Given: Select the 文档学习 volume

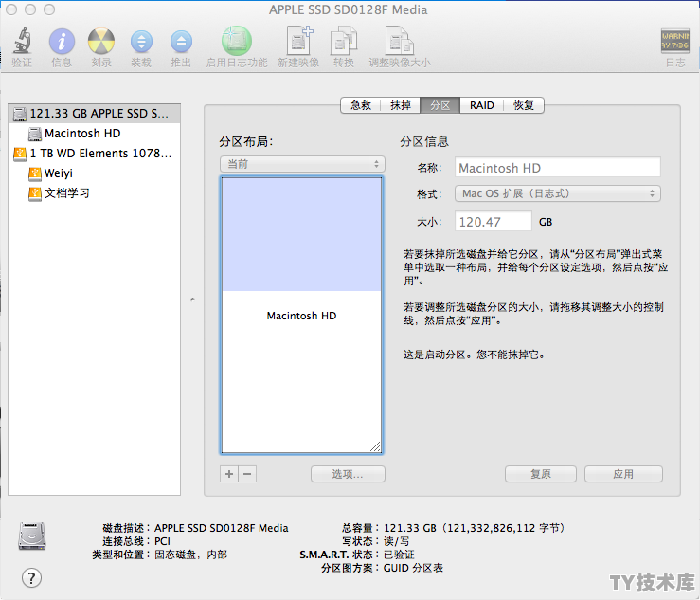Looking at the screenshot, I should point(94,193).
